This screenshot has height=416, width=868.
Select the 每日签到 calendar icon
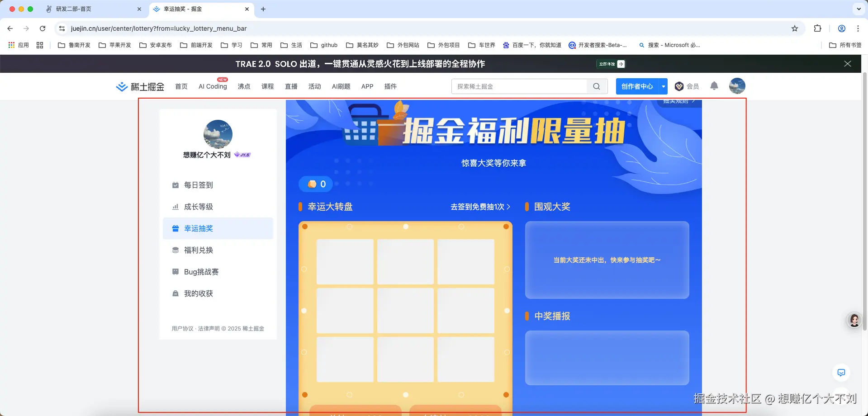click(175, 184)
